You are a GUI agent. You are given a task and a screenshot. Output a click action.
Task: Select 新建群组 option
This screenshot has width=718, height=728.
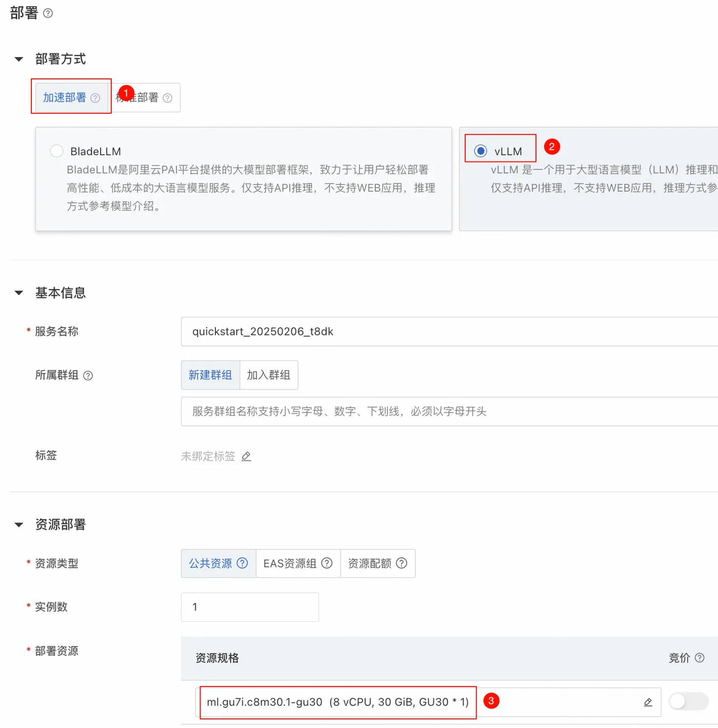pos(210,375)
